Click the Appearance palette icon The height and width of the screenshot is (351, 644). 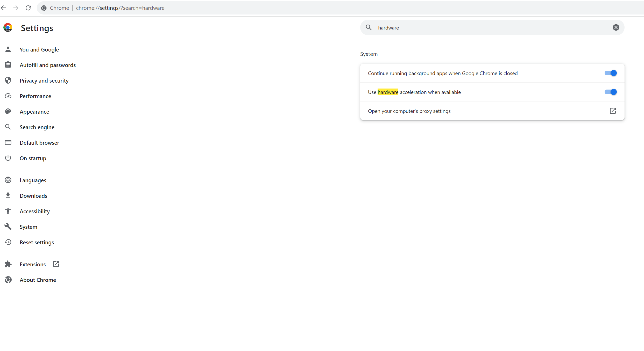point(8,112)
